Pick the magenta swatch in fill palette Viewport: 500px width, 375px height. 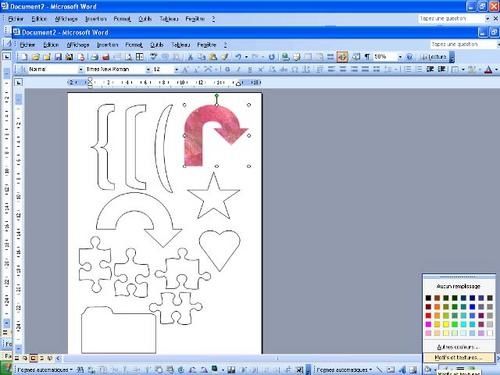(x=428, y=324)
